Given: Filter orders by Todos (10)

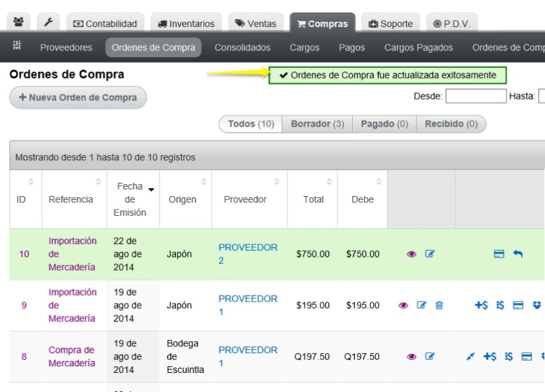Looking at the screenshot, I should pos(251,124).
